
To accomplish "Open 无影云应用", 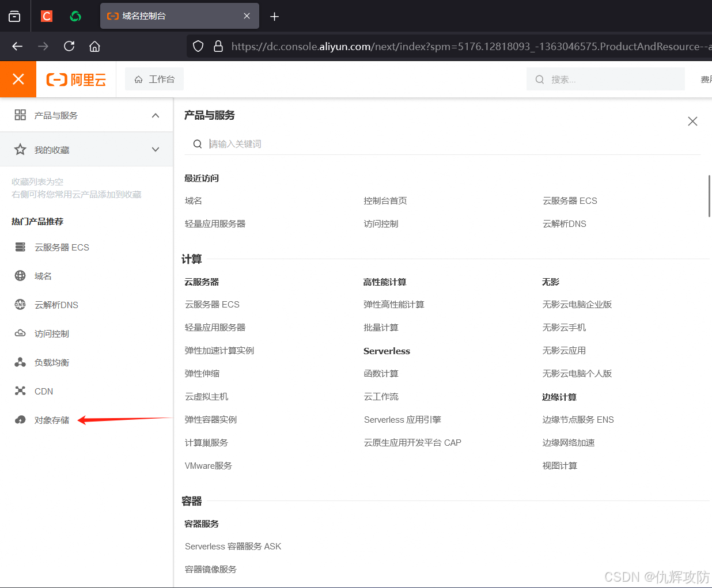I will [x=564, y=350].
